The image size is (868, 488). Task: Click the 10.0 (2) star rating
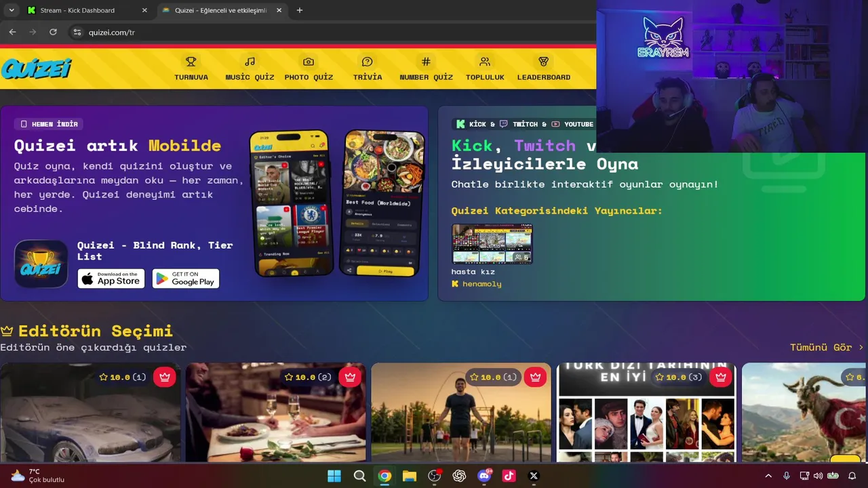pyautogui.click(x=308, y=377)
